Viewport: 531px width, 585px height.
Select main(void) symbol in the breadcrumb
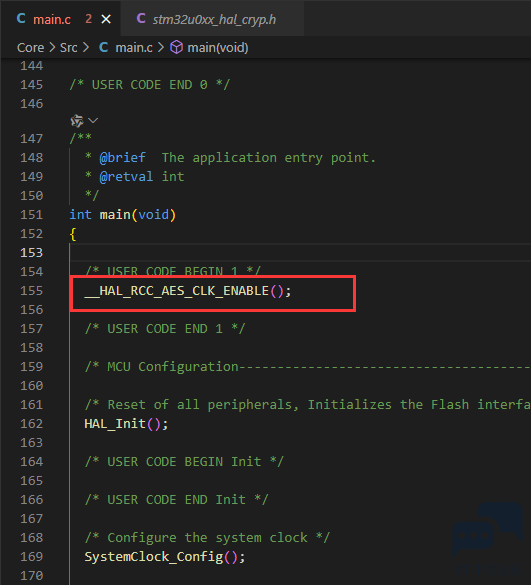(218, 48)
